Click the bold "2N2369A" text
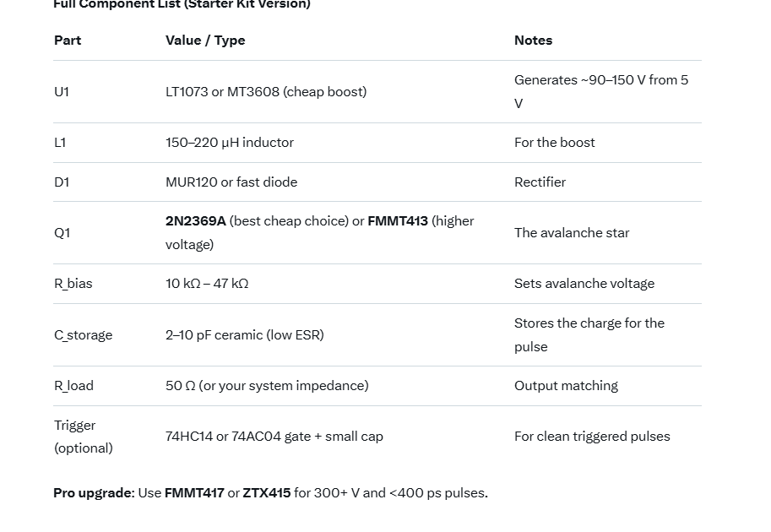Image resolution: width=771 pixels, height=532 pixels. click(x=196, y=221)
